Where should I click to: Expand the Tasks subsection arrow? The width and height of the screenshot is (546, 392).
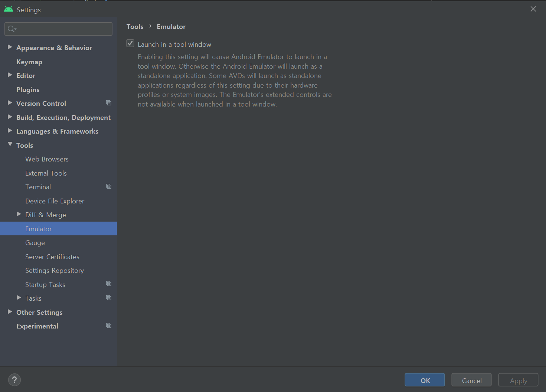click(19, 298)
